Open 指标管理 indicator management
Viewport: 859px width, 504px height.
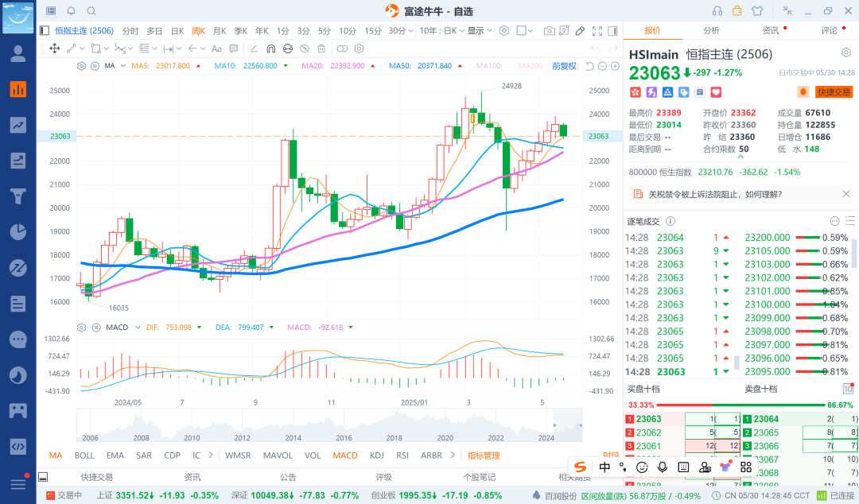click(484, 456)
